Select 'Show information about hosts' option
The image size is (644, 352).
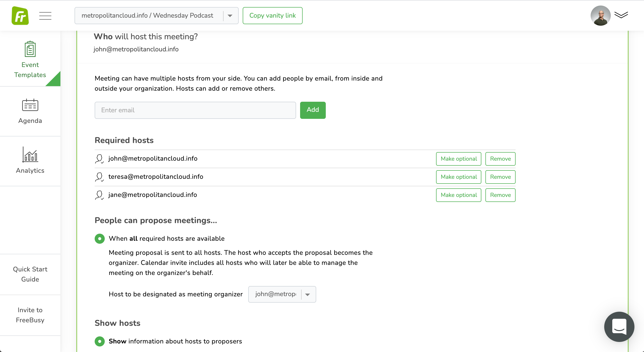pos(100,341)
